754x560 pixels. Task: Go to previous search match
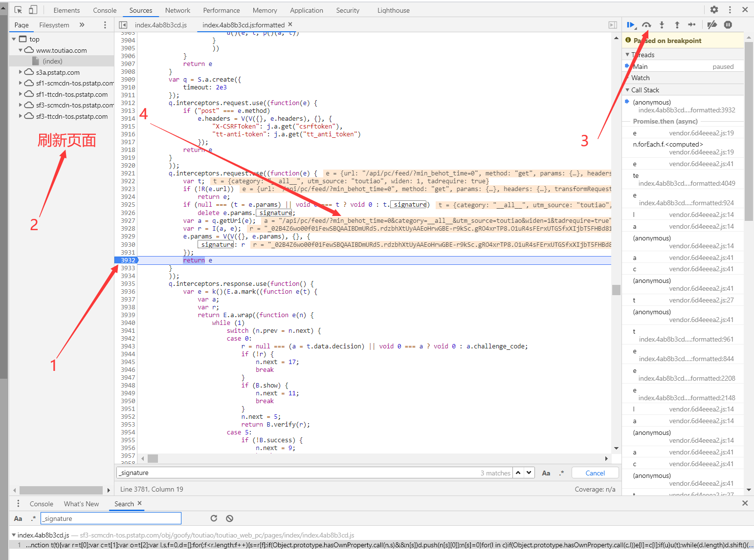coord(518,473)
